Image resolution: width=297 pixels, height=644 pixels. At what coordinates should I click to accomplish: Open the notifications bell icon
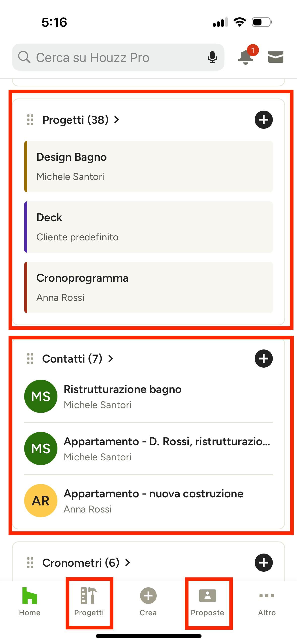click(246, 57)
